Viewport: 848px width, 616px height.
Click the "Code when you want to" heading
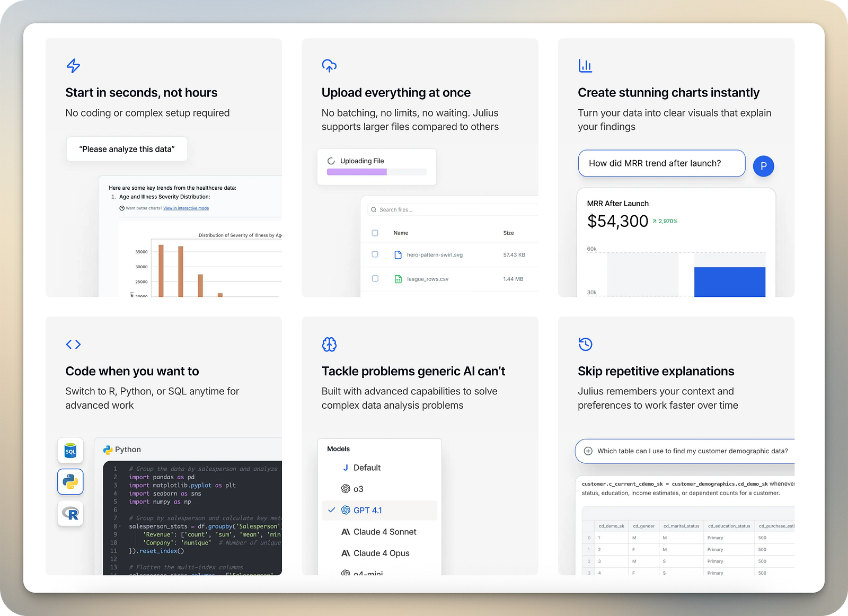coord(132,371)
